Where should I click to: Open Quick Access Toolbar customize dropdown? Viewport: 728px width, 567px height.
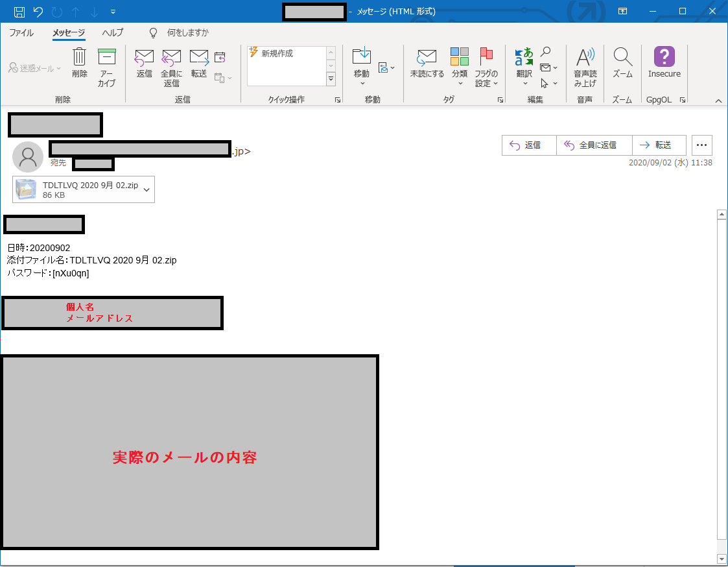(113, 12)
